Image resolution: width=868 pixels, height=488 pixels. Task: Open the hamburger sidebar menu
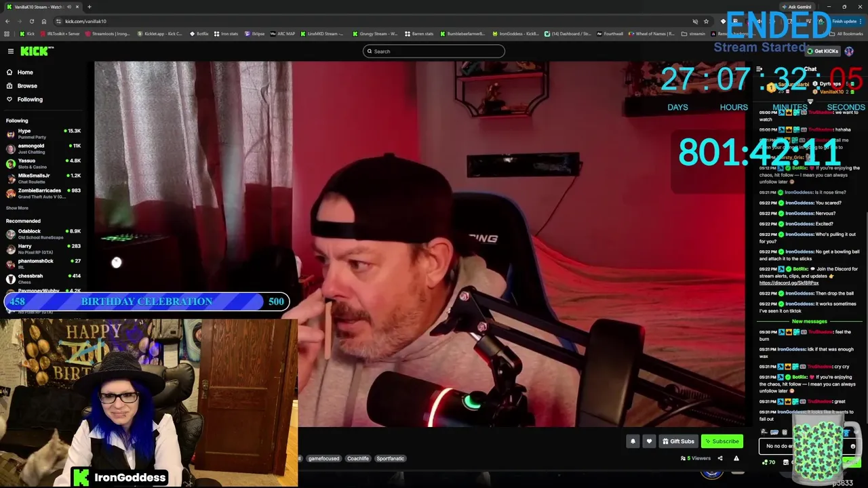tap(11, 52)
